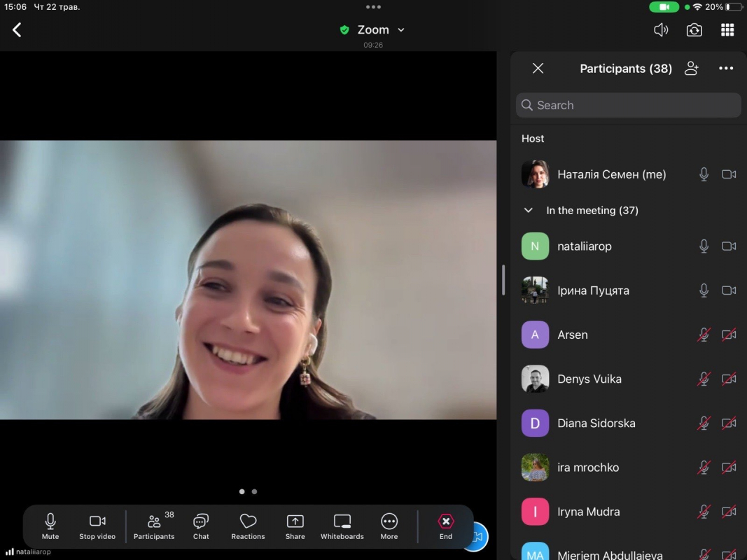Toggle Ірина Пуцята's video icon
This screenshot has height=560, width=747.
pyautogui.click(x=729, y=290)
